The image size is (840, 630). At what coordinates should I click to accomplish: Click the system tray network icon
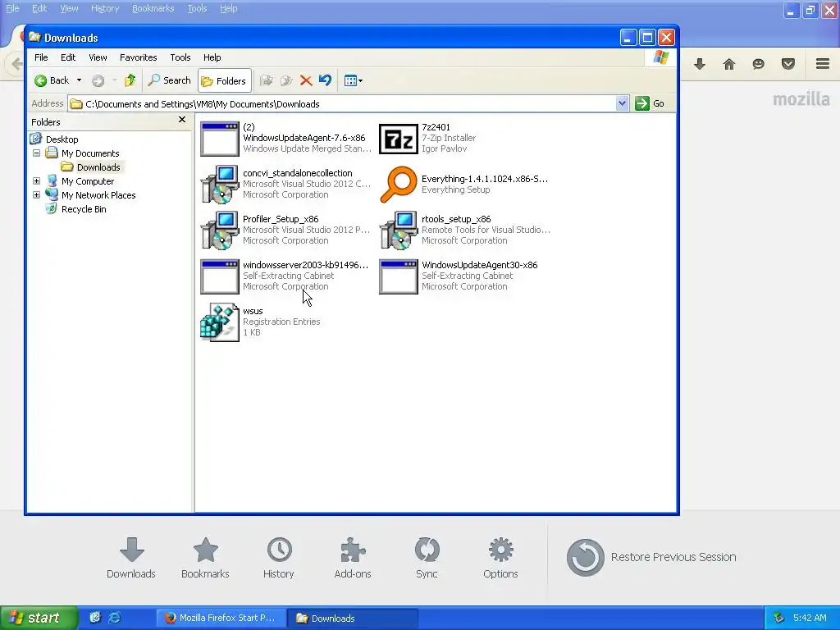778,618
